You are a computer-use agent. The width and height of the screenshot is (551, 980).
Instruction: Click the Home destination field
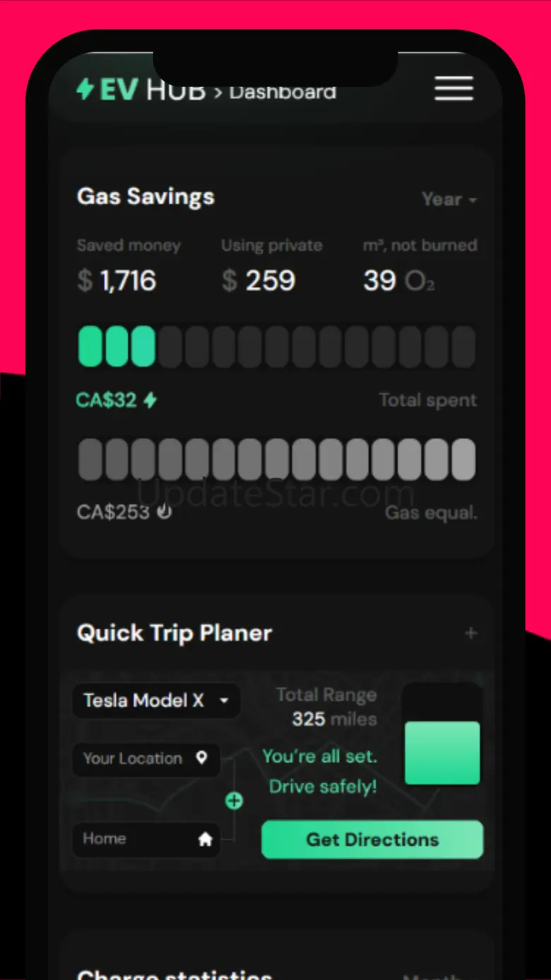(x=134, y=839)
